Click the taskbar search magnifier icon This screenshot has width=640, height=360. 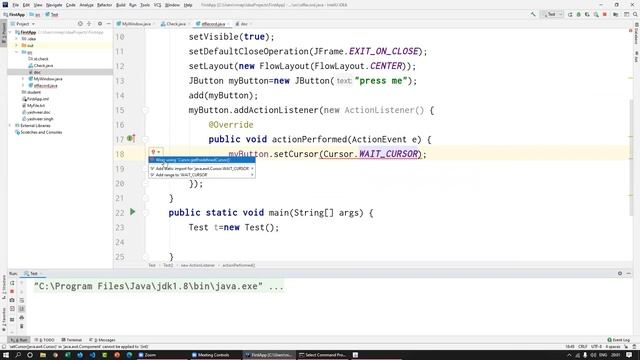18,355
